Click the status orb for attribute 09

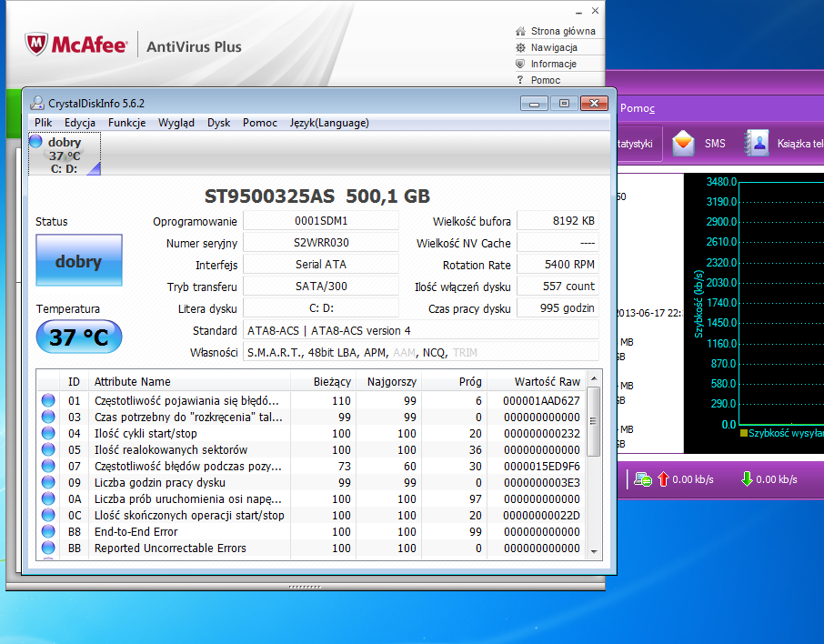click(x=48, y=482)
